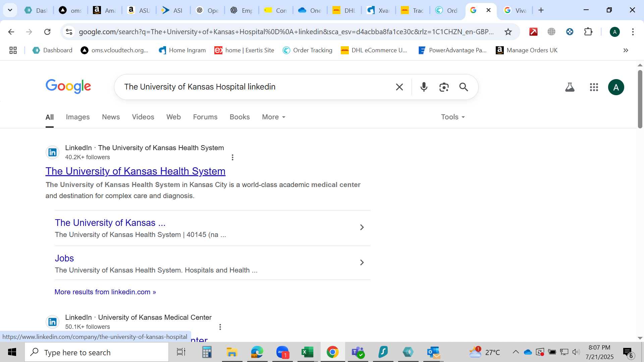Switch to the OneDrive browser tab

(x=310, y=10)
